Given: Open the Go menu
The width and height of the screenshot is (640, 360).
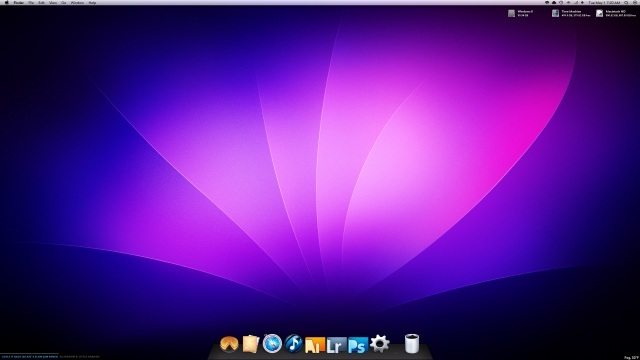Looking at the screenshot, I should 64,2.
